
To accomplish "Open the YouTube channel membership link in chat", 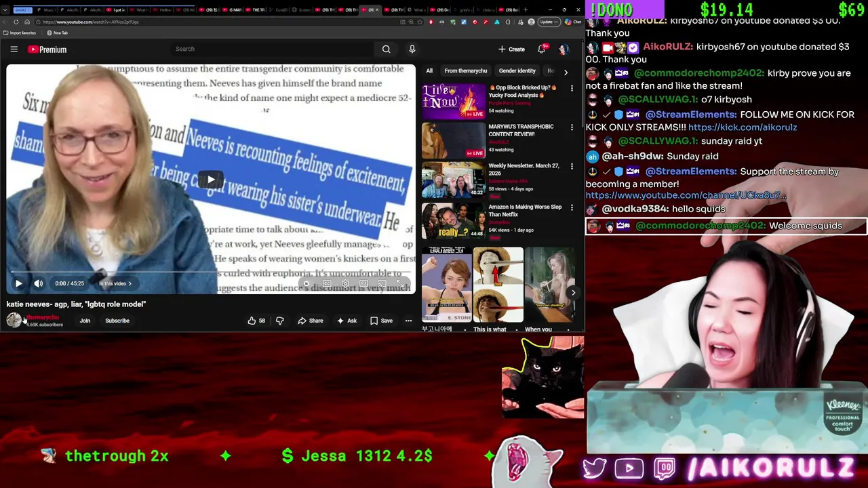I will (x=686, y=196).
